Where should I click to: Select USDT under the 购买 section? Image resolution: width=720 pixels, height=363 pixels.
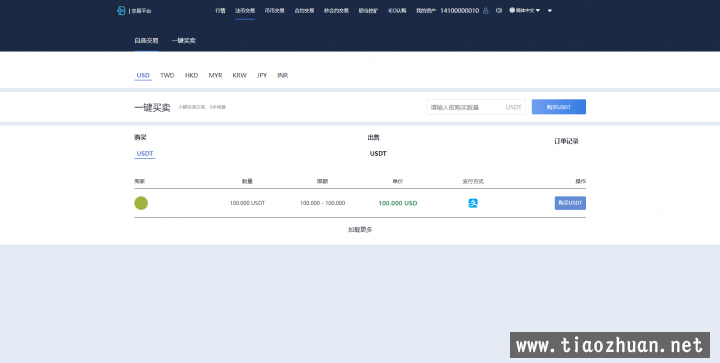pyautogui.click(x=145, y=154)
